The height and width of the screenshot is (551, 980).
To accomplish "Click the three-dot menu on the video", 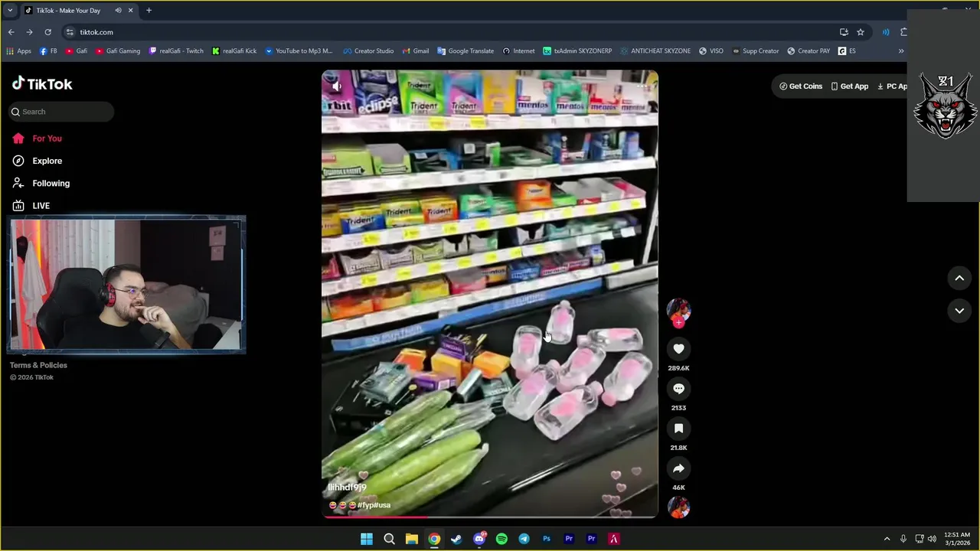I will (642, 86).
